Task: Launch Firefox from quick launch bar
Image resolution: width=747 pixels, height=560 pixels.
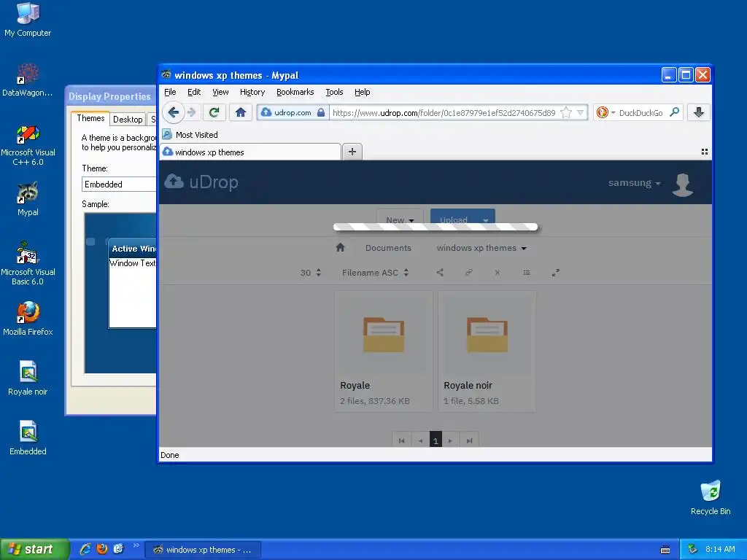Action: 102,549
